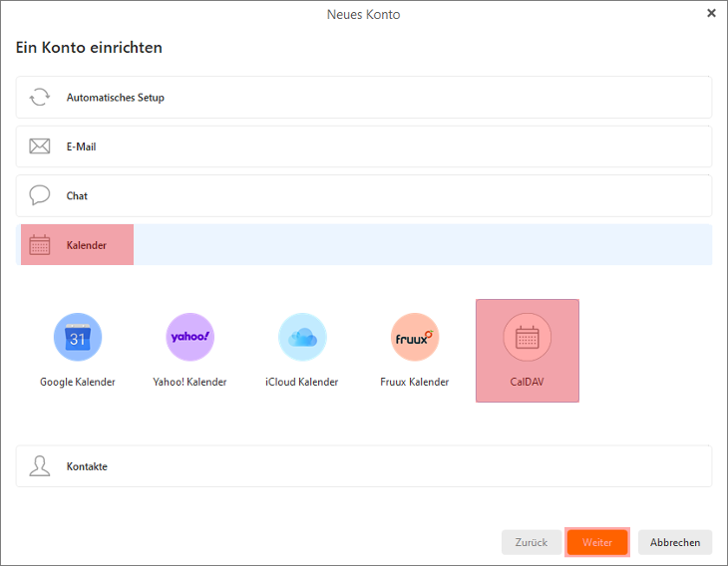
Task: Open the Kontakte account section
Action: pyautogui.click(x=364, y=466)
